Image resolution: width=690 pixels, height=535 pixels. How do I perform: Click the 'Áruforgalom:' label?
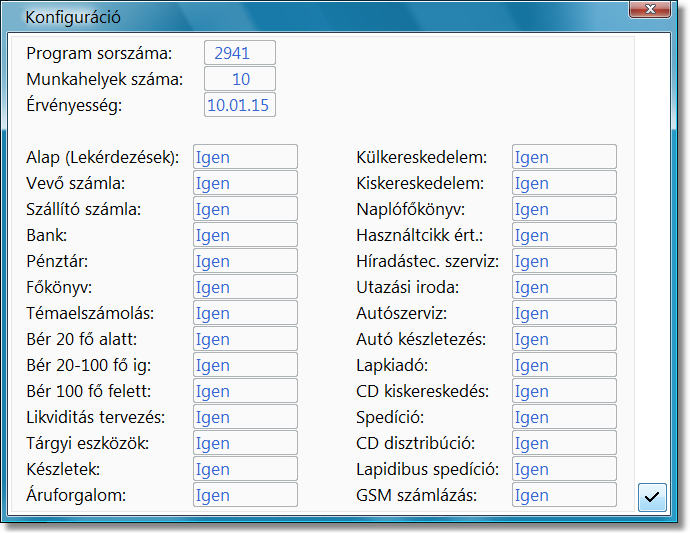coord(76,495)
